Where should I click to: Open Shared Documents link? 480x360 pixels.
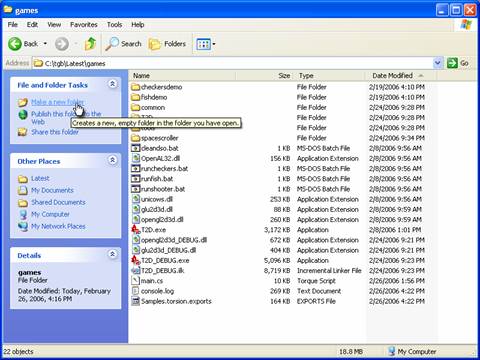(x=58, y=202)
